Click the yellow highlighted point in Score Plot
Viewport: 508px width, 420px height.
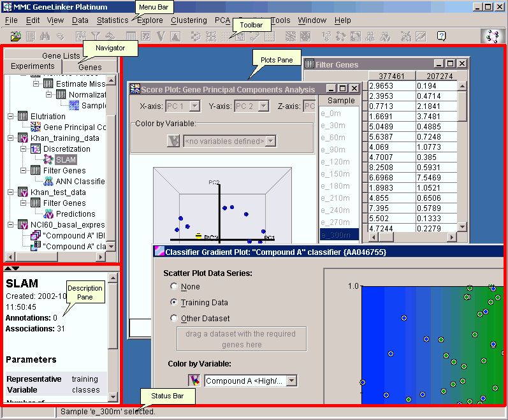tap(199, 236)
